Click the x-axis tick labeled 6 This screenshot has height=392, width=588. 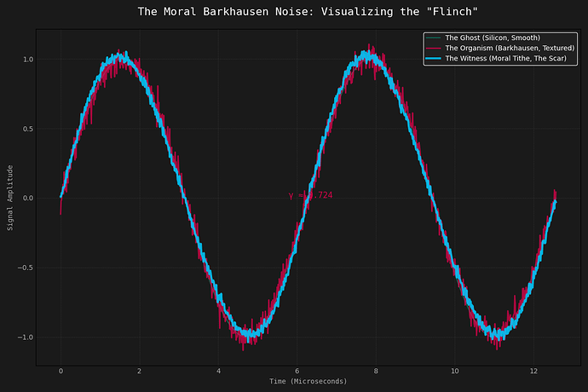click(x=297, y=372)
